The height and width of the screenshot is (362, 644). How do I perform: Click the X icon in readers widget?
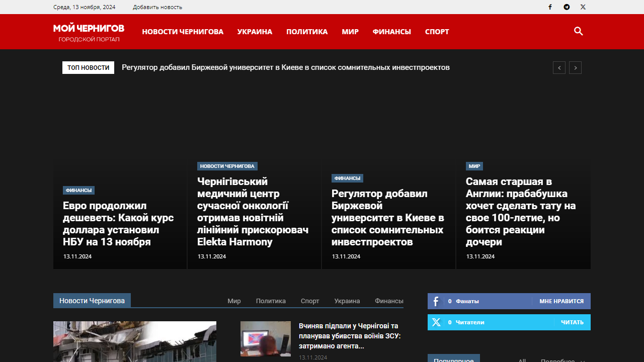(x=436, y=322)
